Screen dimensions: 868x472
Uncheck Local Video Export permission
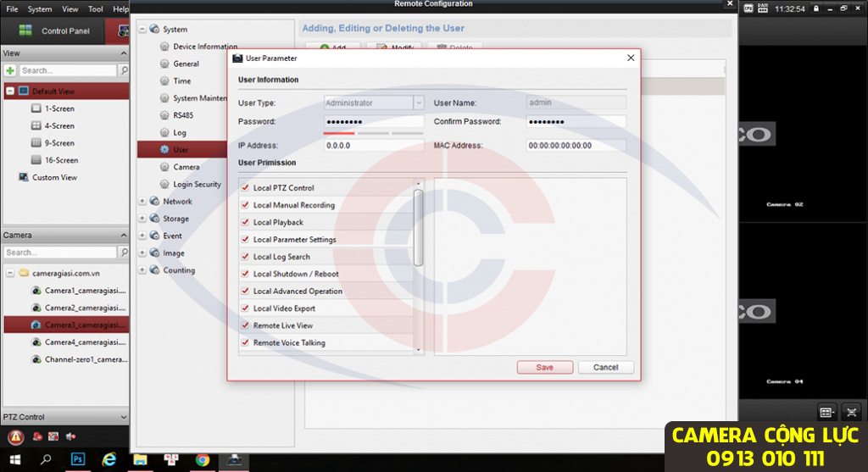click(245, 308)
